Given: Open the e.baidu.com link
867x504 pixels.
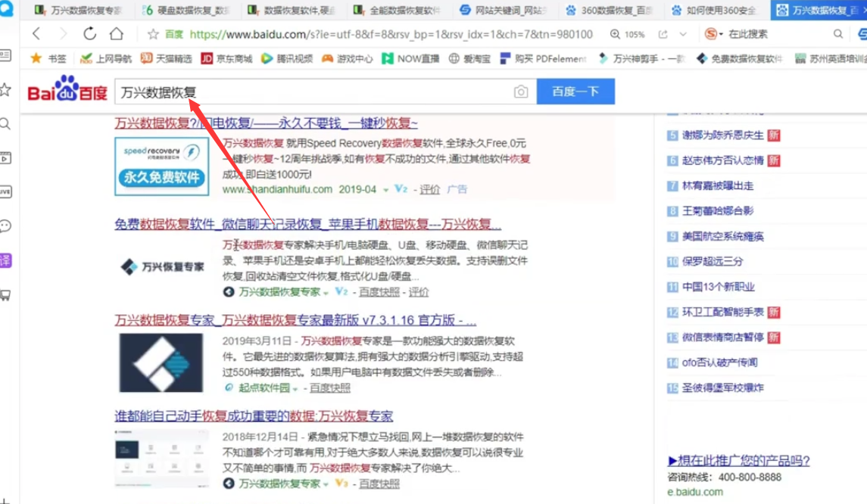Looking at the screenshot, I should pyautogui.click(x=695, y=492).
